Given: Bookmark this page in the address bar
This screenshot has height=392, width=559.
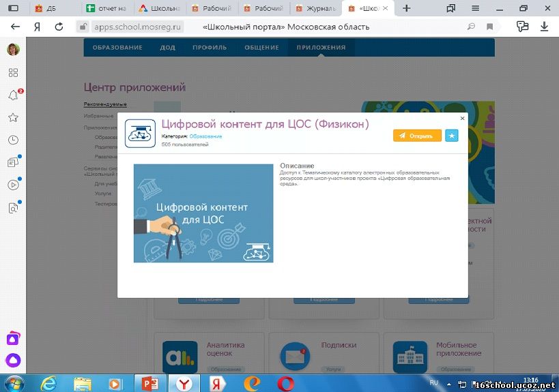Looking at the screenshot, I should pos(490,27).
